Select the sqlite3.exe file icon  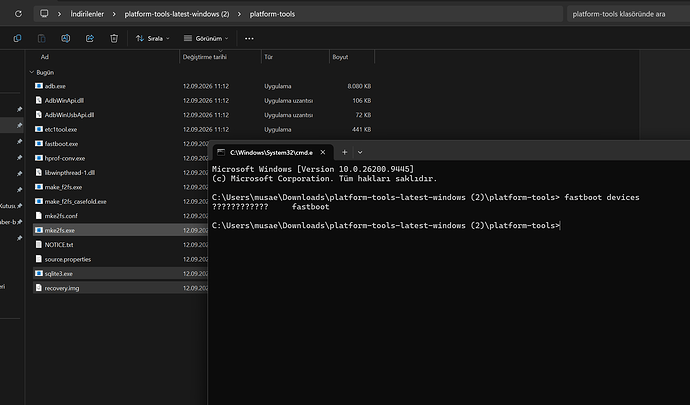click(39, 273)
